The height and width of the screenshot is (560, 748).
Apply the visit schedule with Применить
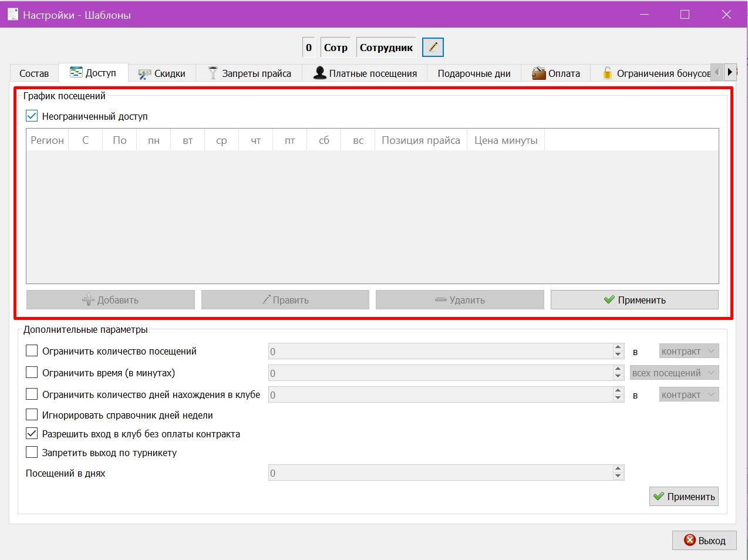tap(635, 299)
